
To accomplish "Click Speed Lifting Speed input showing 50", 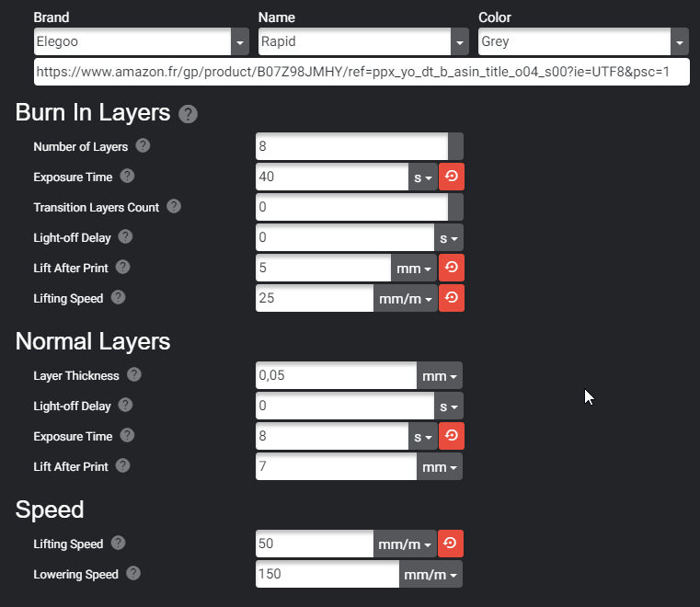I will coord(315,544).
